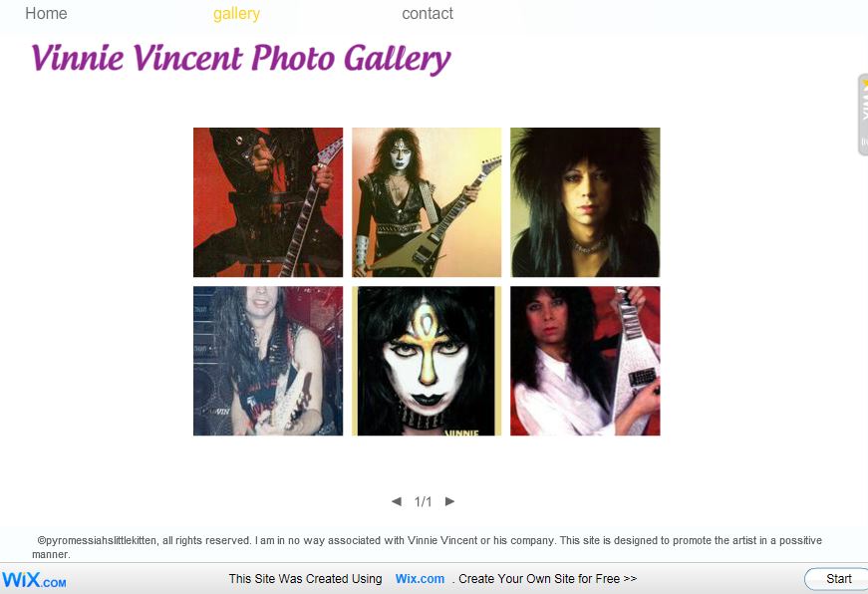Click the next page arrow in gallery
Image resolution: width=868 pixels, height=594 pixels.
click(x=449, y=501)
